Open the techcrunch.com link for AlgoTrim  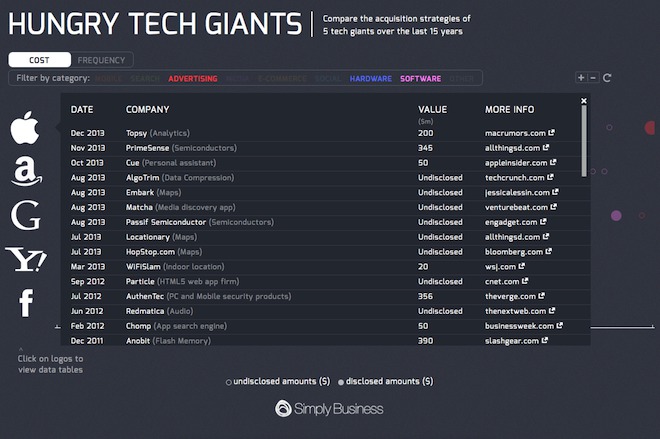[518, 175]
